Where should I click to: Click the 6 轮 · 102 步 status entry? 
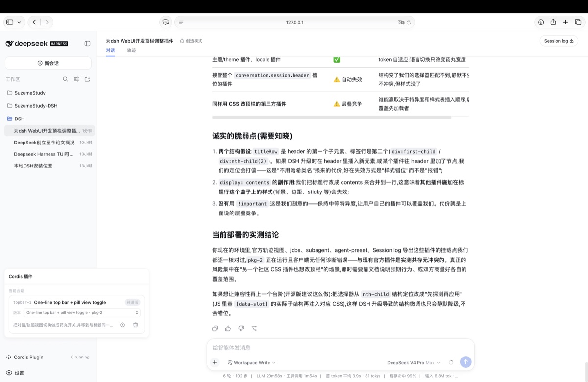coord(236,376)
